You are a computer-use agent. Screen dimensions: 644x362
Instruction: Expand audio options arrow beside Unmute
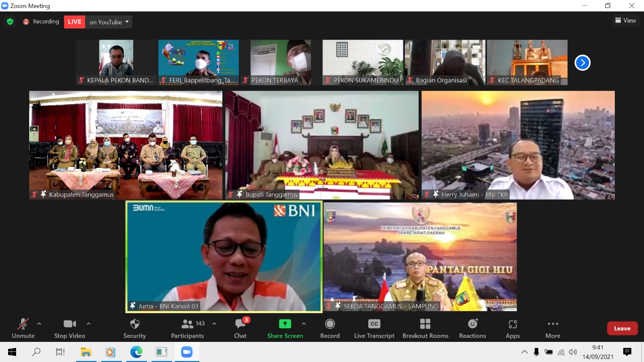coord(39,324)
